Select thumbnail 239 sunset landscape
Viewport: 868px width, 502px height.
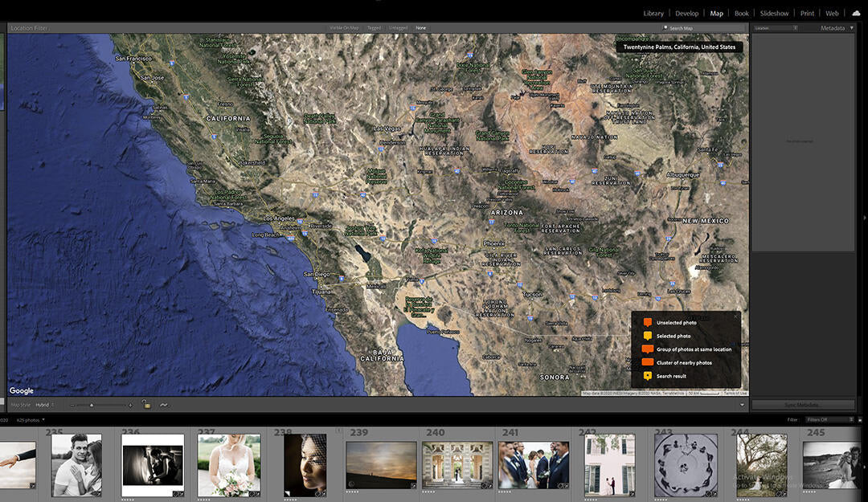click(381, 465)
